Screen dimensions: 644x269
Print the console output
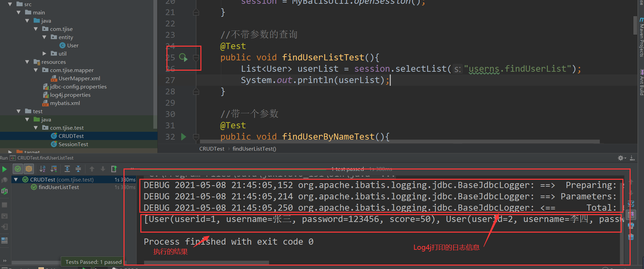coord(631,226)
